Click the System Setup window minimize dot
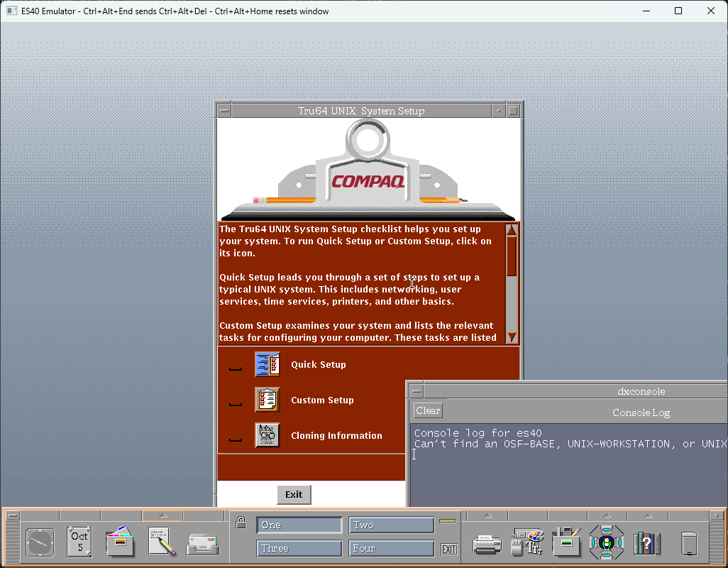 499,111
